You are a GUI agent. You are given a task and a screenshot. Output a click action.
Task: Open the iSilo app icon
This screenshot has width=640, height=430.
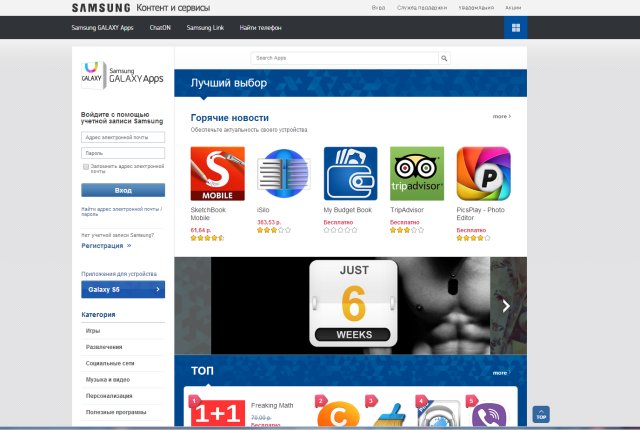(x=284, y=173)
